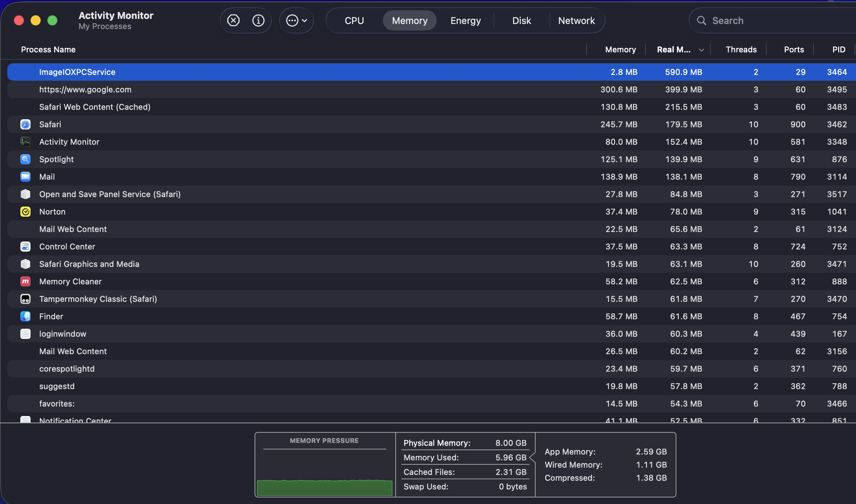Click the process info (i) icon
Image resolution: width=856 pixels, height=504 pixels.
(x=258, y=20)
